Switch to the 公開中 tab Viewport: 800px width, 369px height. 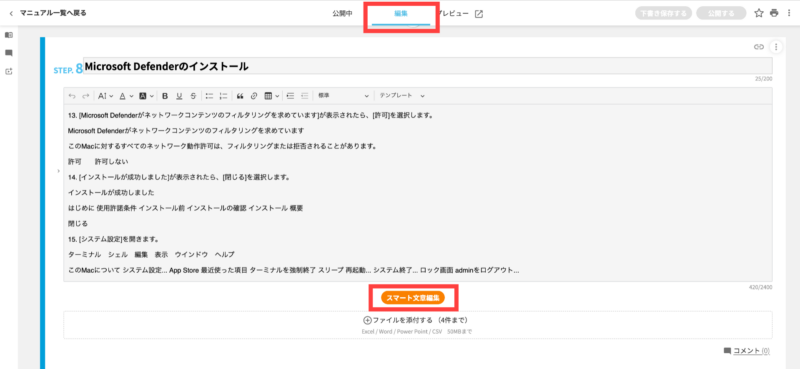342,14
